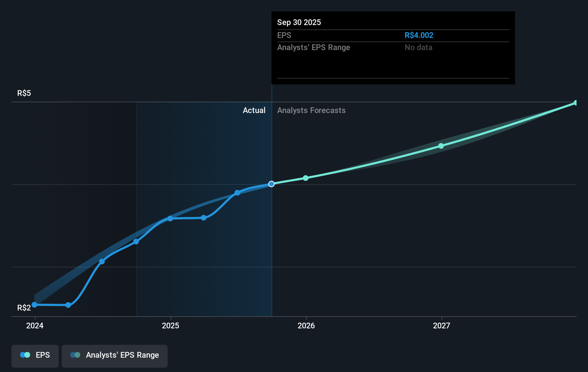The height and width of the screenshot is (372, 588).
Task: Click the 2027 forecast data point
Action: click(x=441, y=146)
